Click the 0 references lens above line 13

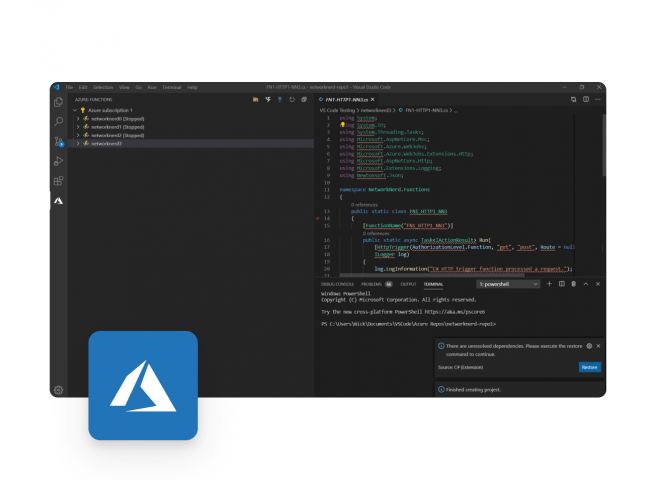[364, 205]
